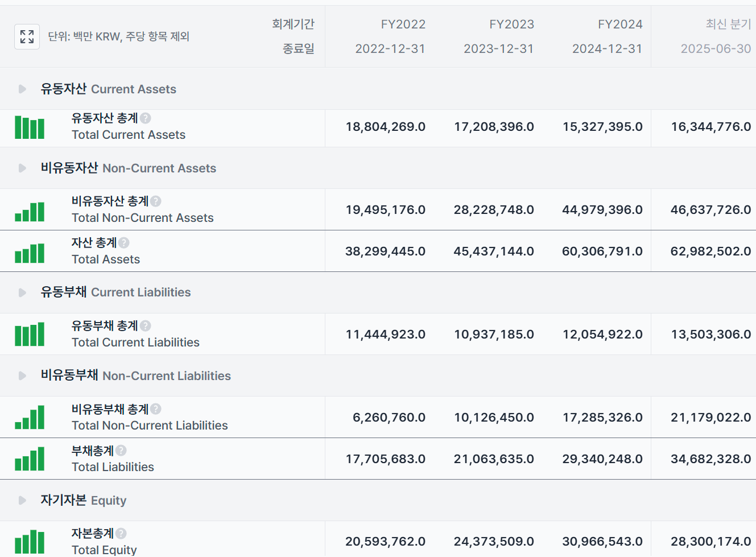756x557 pixels.
Task: Expand the Non-Current Liabilities section
Action: [x=22, y=376]
